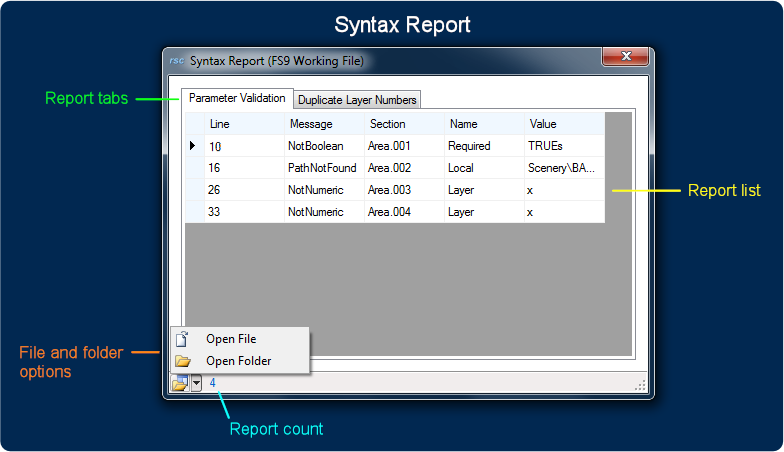
Task: Click the Scenery\BA... value cell
Action: (564, 168)
